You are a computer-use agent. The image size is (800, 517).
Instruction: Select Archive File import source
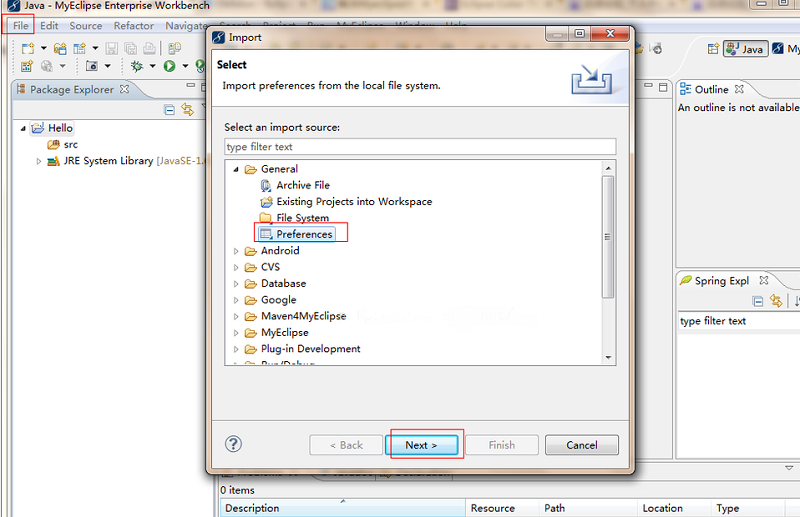[x=303, y=185]
